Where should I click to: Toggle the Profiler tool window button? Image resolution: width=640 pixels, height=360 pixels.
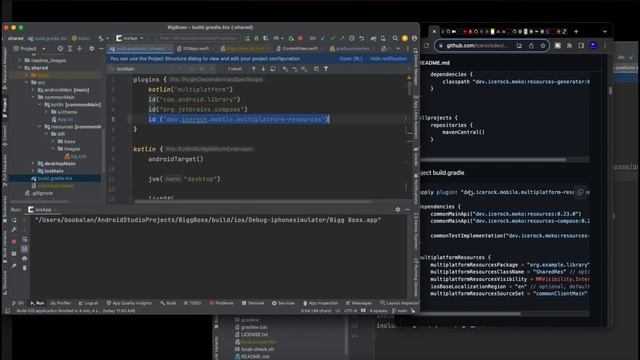(x=61, y=303)
